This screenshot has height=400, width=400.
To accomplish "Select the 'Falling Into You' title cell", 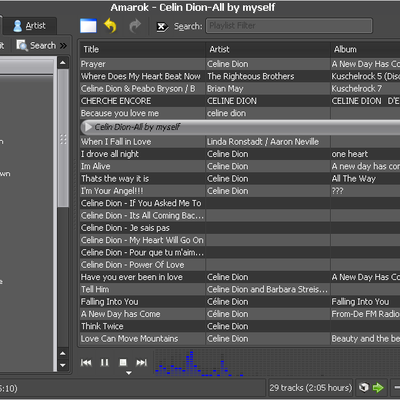I will (x=142, y=302).
